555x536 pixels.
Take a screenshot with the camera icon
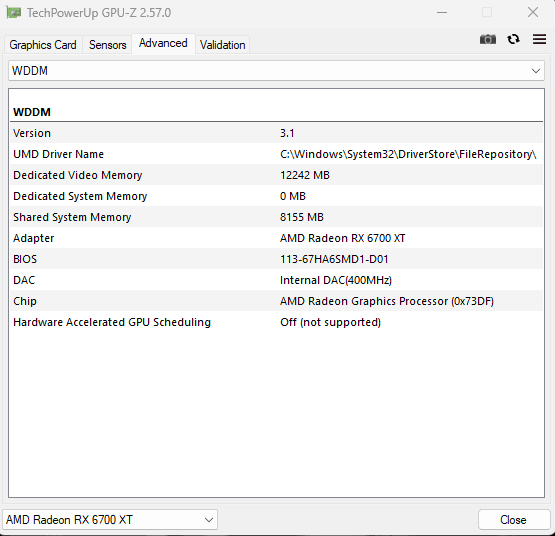click(x=487, y=39)
